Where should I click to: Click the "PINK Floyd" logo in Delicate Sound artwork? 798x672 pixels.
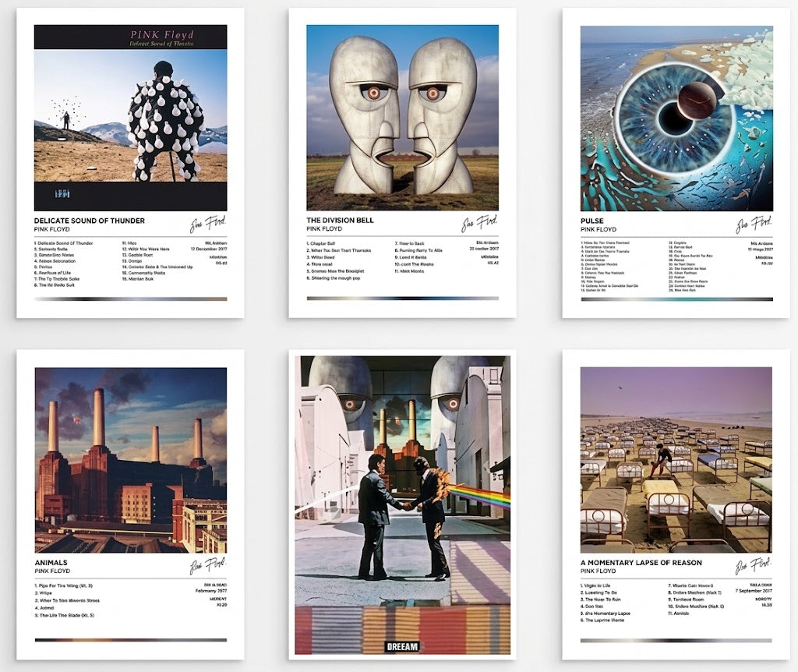click(162, 35)
